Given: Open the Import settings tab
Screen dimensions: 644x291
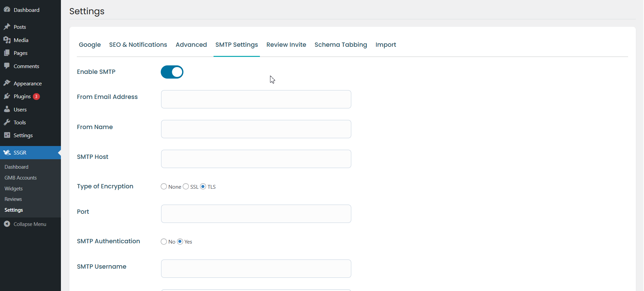Looking at the screenshot, I should click(385, 45).
